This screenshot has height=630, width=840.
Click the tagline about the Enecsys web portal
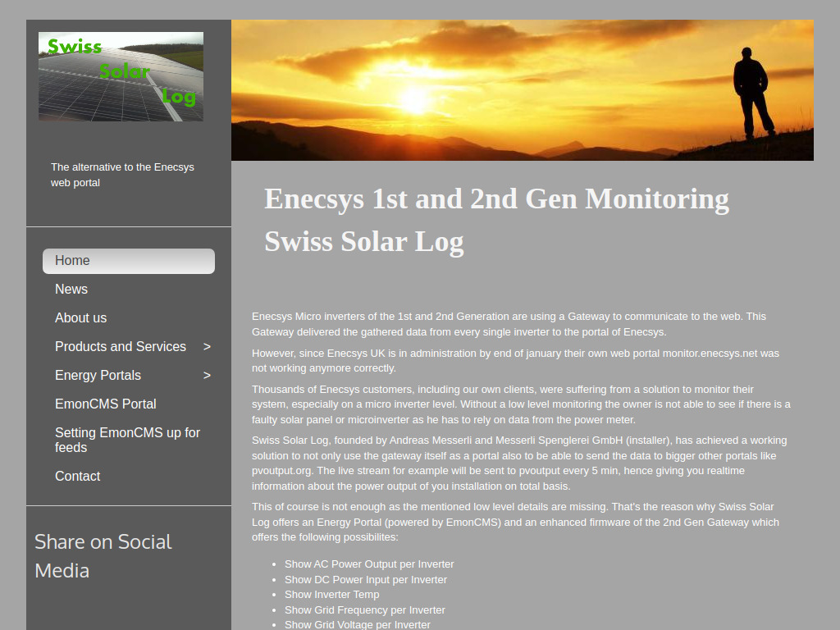(121, 175)
